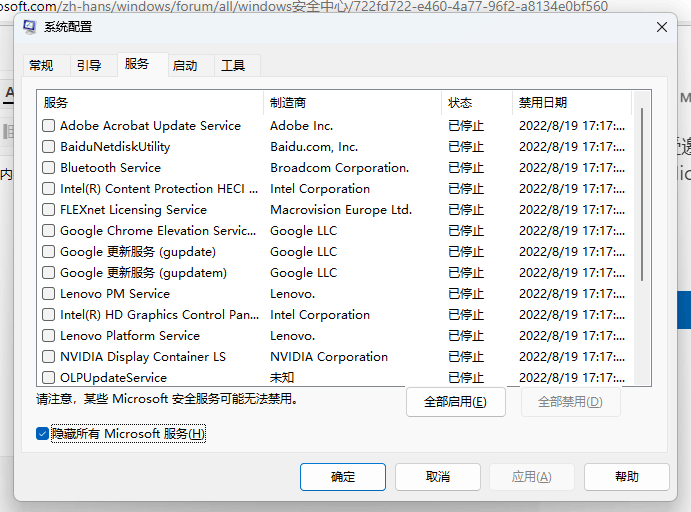
Task: Click the disable date of Adobe Acrobat row
Action: coord(572,126)
